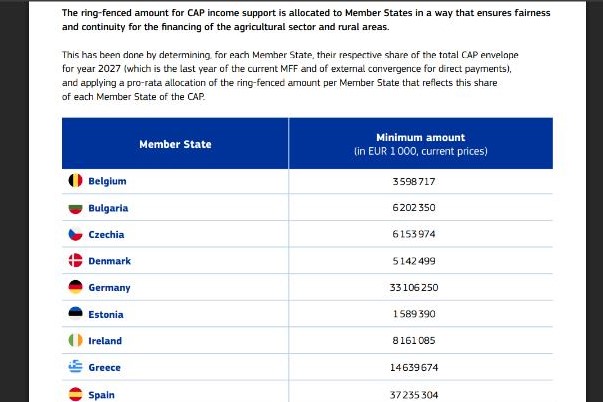Select Denmark's amount 5 142 499
The width and height of the screenshot is (603, 402).
[x=414, y=261]
